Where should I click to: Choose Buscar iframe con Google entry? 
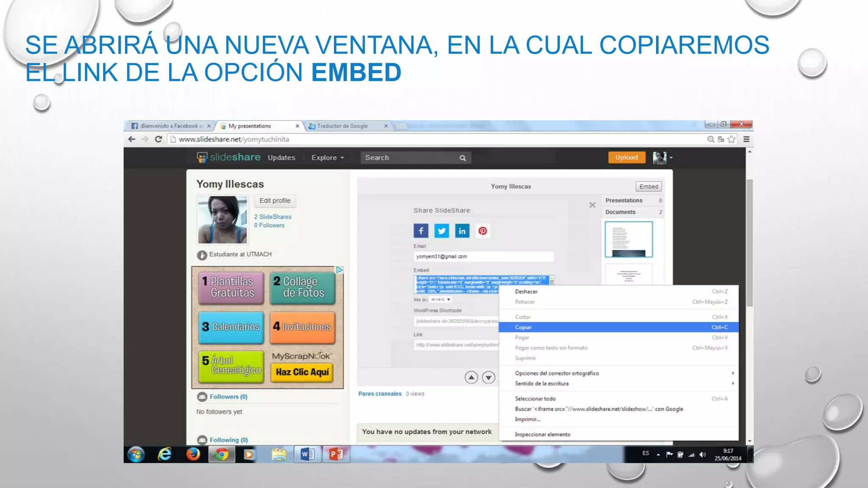tap(619, 409)
